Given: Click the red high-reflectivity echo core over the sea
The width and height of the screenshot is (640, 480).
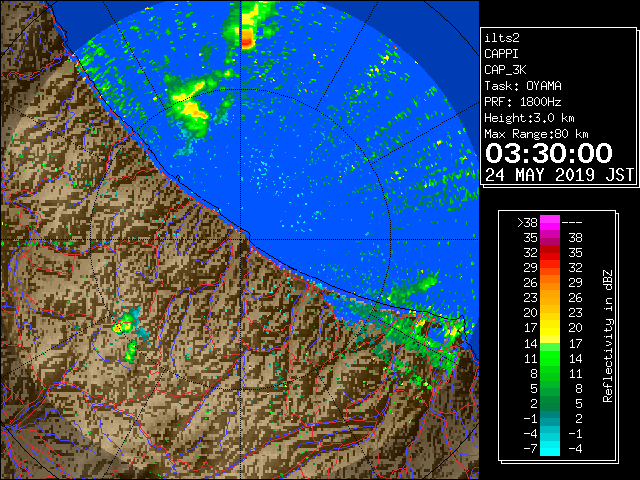Looking at the screenshot, I should [x=248, y=40].
